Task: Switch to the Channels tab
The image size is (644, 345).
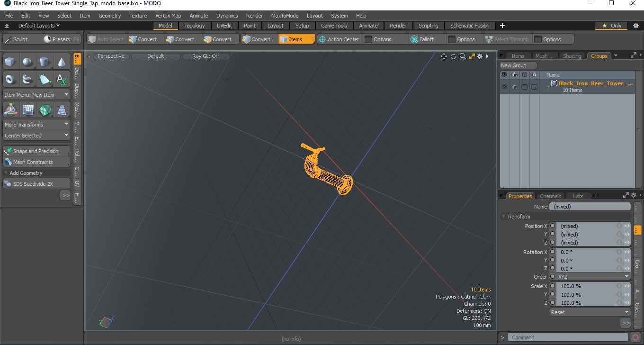Action: (550, 196)
